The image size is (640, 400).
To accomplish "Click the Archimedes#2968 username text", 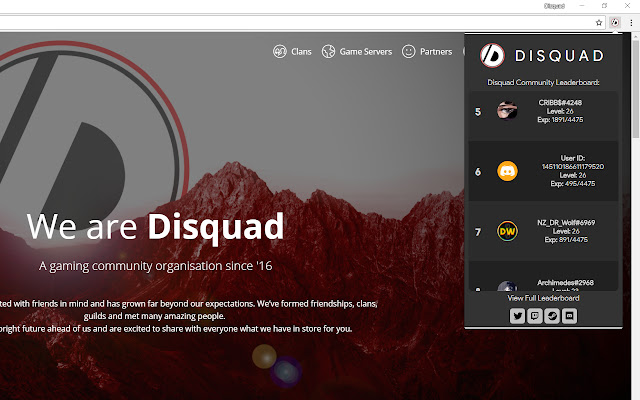I will (x=565, y=282).
